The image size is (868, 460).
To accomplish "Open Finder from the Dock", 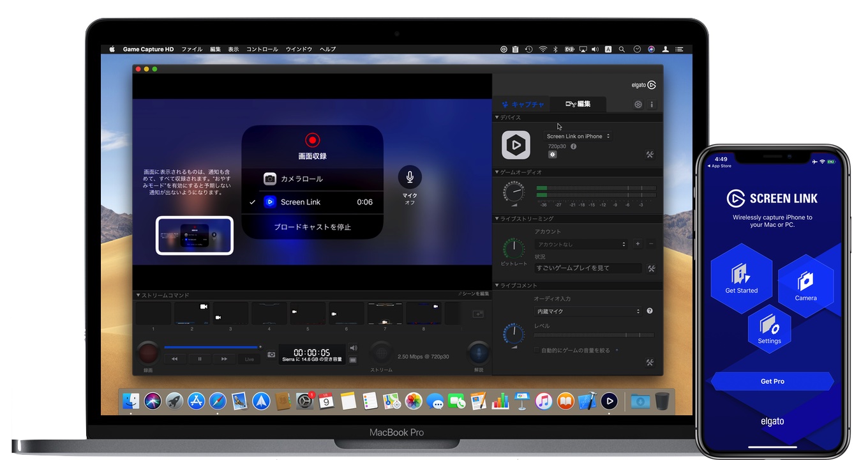I will (x=131, y=401).
